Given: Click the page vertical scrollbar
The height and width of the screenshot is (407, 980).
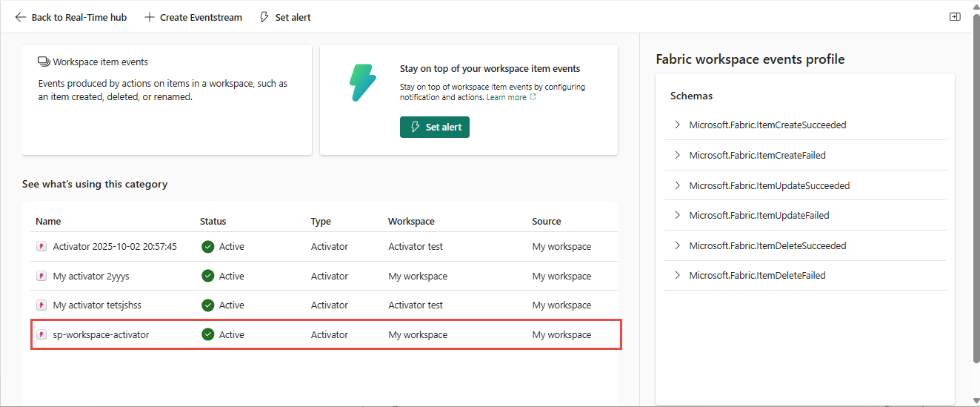Looking at the screenshot, I should pos(974,185).
